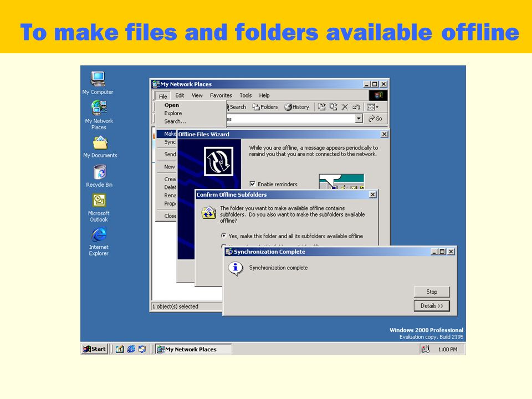Choose Close in the File menu
The width and height of the screenshot is (532, 399).
[167, 216]
